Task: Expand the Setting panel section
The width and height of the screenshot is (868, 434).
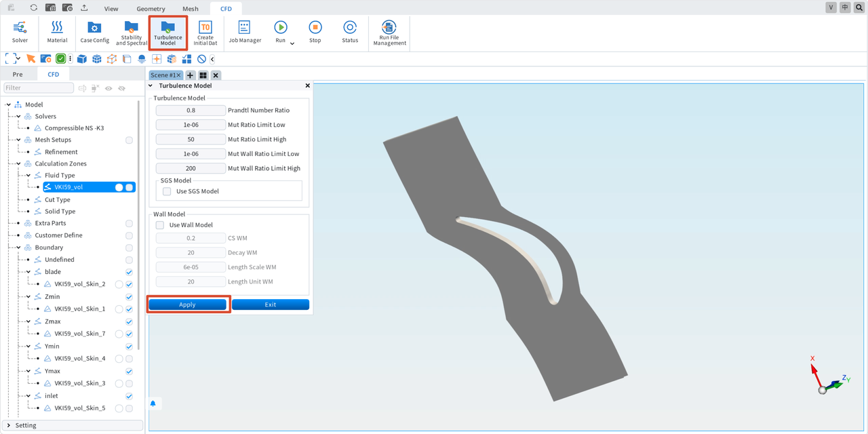Action: (x=9, y=425)
